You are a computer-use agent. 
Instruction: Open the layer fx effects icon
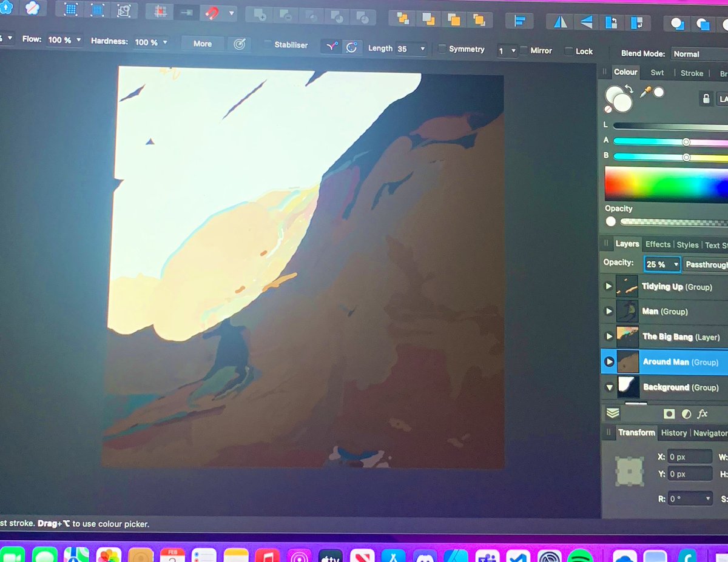703,414
